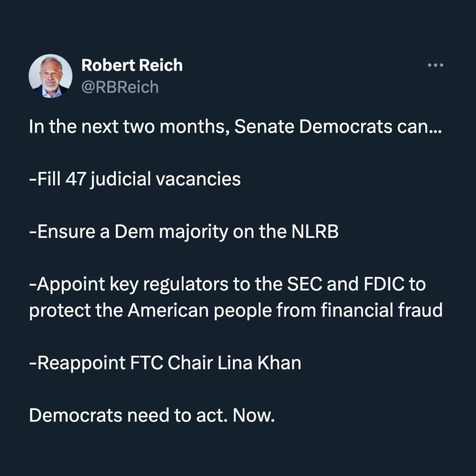The image size is (476, 476).
Task: Click the 'Democrats need to act. Now.' line
Action: [152, 415]
